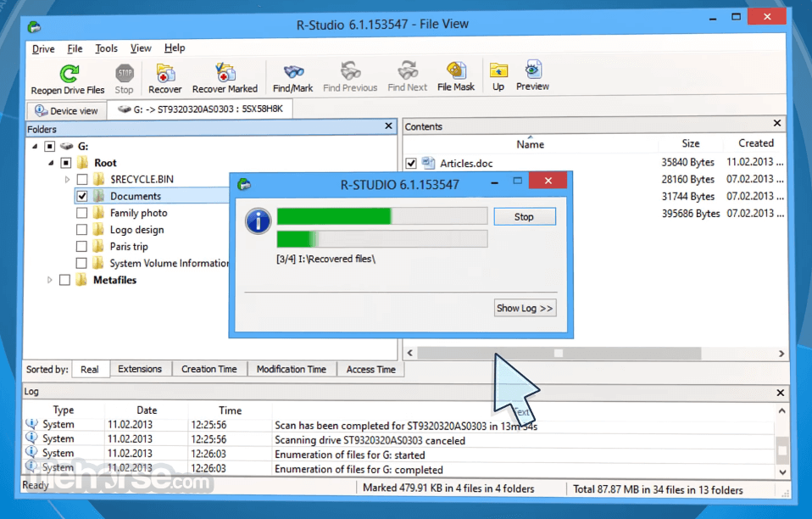Click the Up folder toolbar icon

pos(498,71)
